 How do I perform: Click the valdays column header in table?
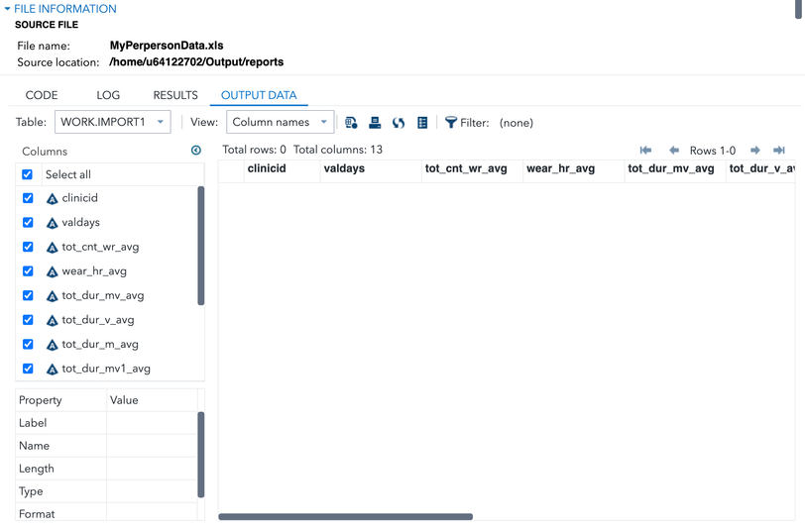371,170
